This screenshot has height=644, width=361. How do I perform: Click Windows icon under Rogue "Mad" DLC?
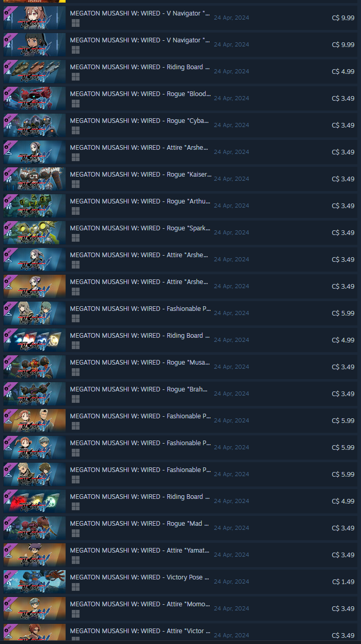point(75,533)
